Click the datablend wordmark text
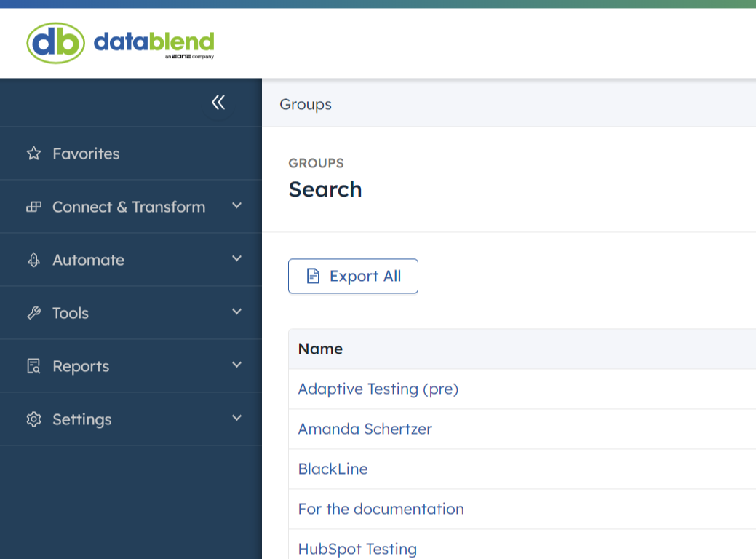The image size is (756, 559). pyautogui.click(x=154, y=42)
